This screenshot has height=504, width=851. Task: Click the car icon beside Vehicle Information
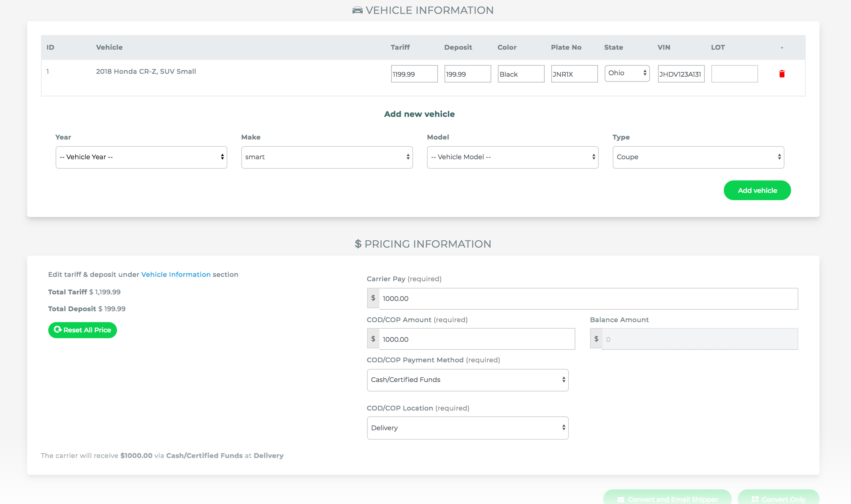pos(357,10)
